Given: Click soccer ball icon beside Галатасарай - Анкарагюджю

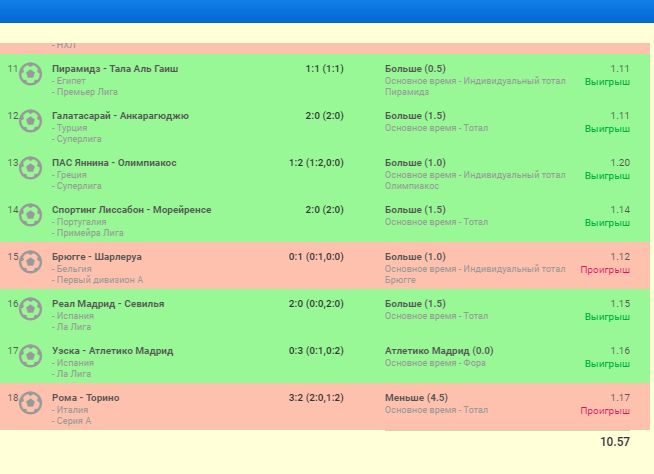Looking at the screenshot, I should click(30, 121).
